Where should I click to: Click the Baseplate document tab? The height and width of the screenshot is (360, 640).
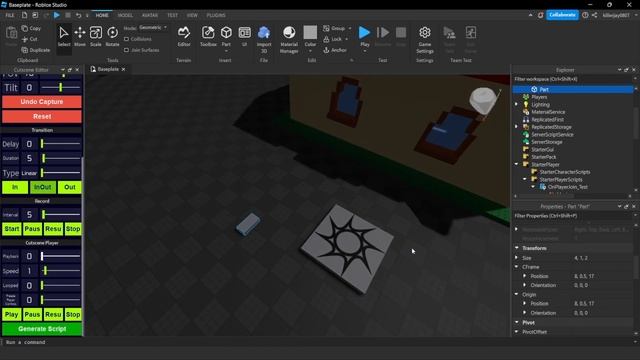tap(108, 69)
